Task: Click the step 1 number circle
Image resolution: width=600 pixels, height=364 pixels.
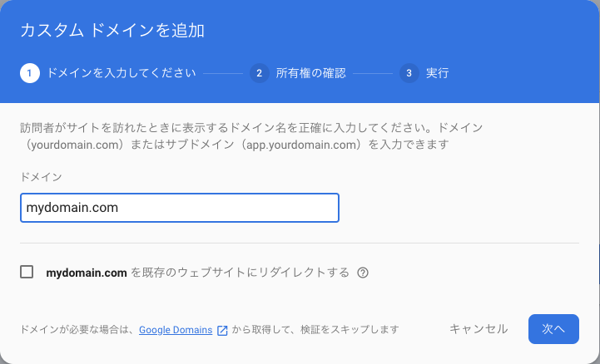Action: click(x=30, y=73)
